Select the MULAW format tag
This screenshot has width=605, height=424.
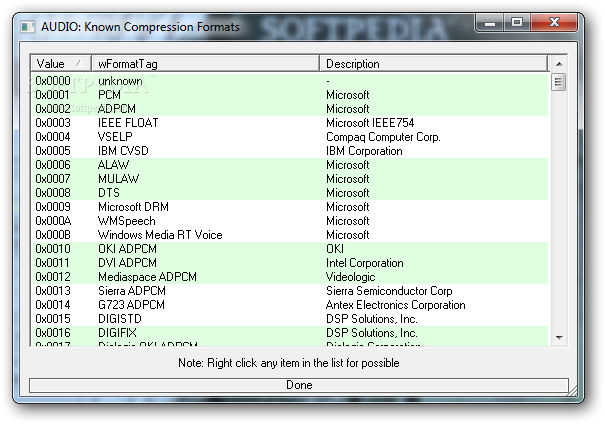click(x=118, y=179)
